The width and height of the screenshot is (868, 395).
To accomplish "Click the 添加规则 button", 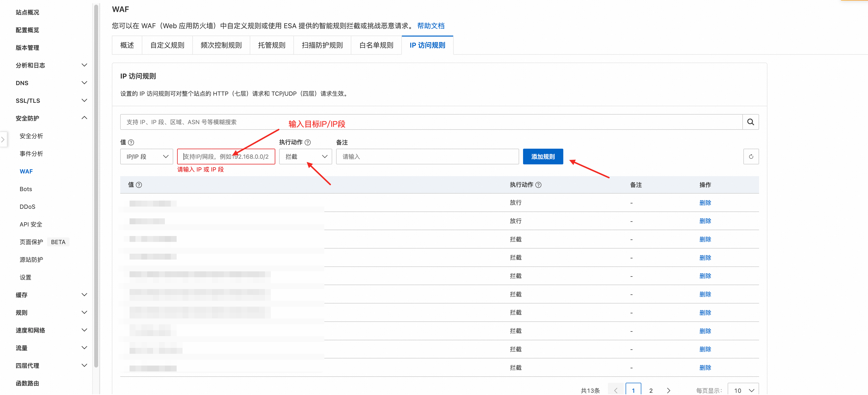I will (542, 157).
